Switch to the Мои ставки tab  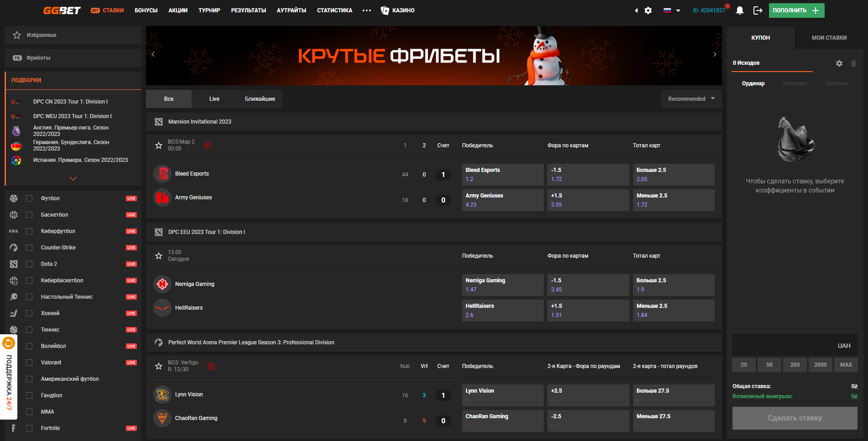coord(829,38)
